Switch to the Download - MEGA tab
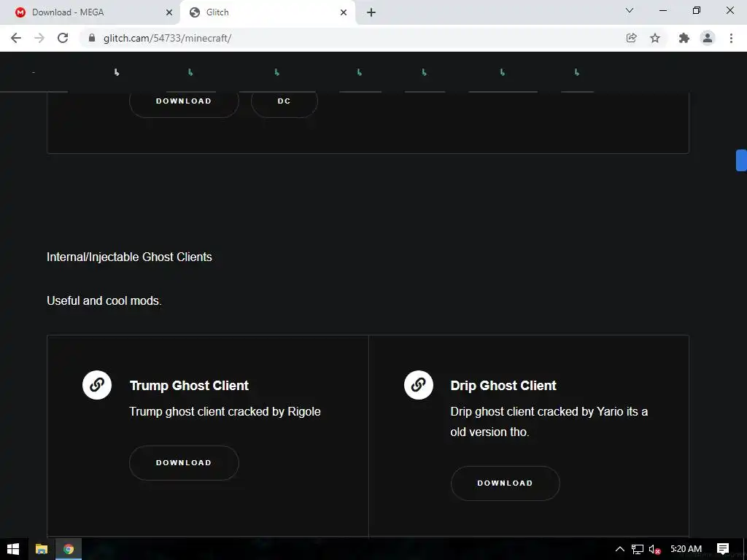The height and width of the screenshot is (560, 747). (x=90, y=12)
